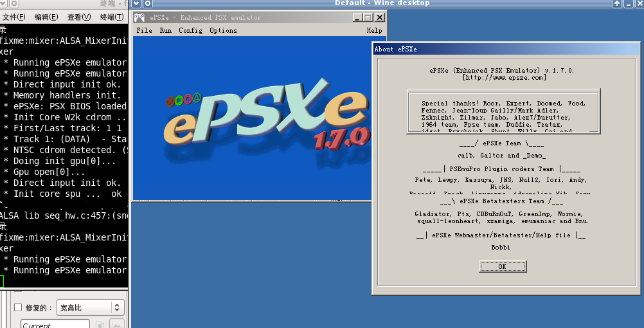Image resolution: width=644 pixels, height=328 pixels.
Task: Click 'NTSC cdrom detected' terminal line
Action: click(x=64, y=150)
